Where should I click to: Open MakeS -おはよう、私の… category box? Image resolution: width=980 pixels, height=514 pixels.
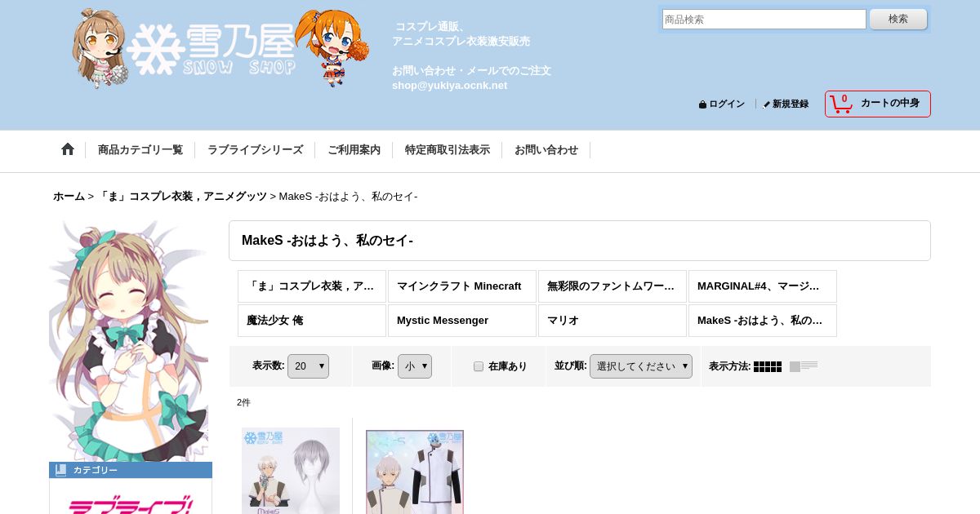click(x=763, y=321)
